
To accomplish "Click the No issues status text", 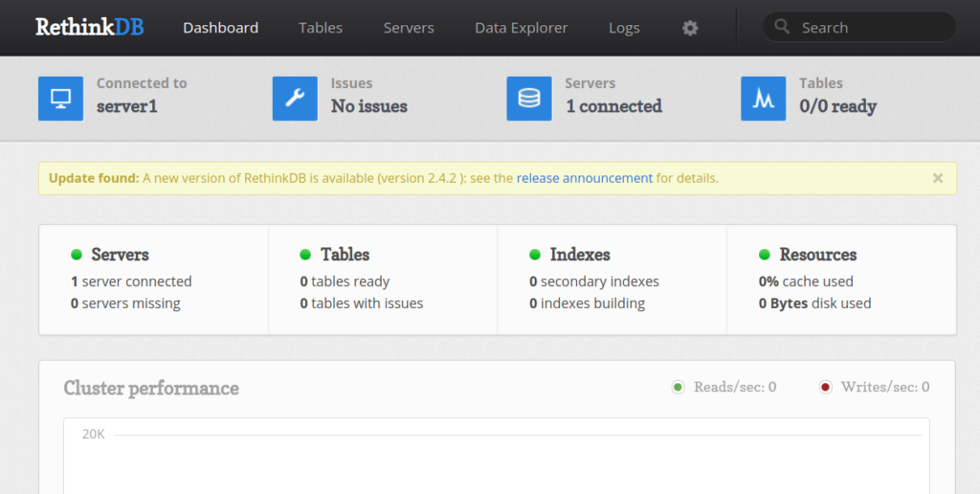I will point(369,106).
